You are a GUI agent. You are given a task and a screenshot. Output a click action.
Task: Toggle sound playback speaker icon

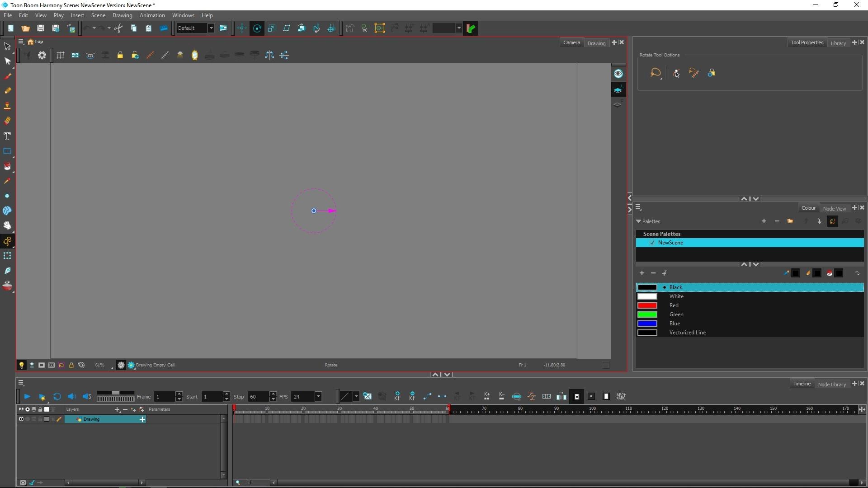coord(72,396)
